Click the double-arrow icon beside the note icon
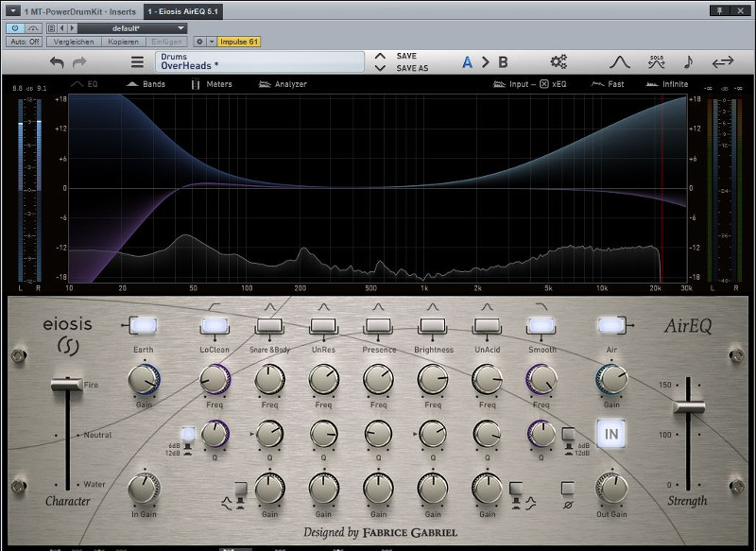 point(723,62)
